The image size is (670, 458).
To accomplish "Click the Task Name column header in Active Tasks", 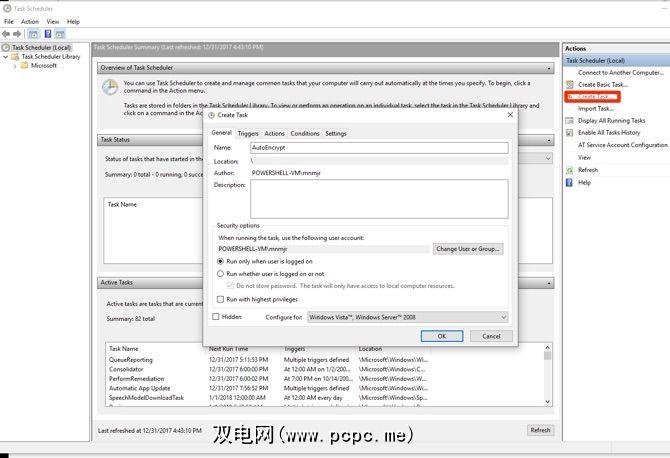I will pos(123,349).
